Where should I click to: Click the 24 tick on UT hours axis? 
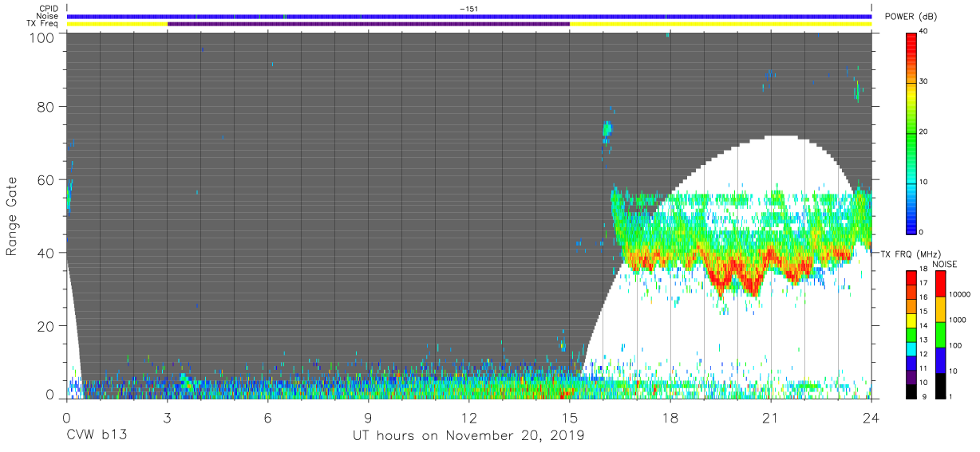(871, 417)
